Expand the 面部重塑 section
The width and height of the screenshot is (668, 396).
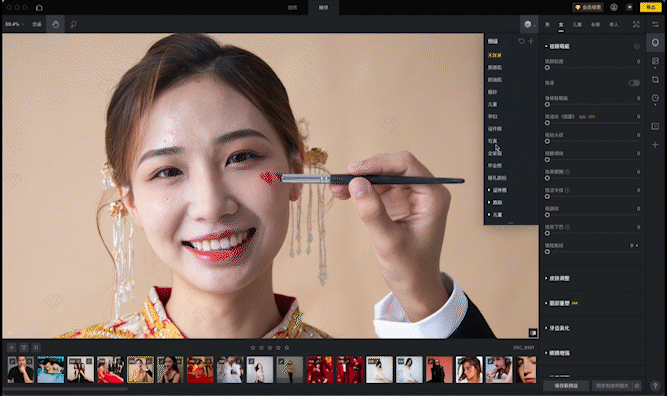pos(560,303)
